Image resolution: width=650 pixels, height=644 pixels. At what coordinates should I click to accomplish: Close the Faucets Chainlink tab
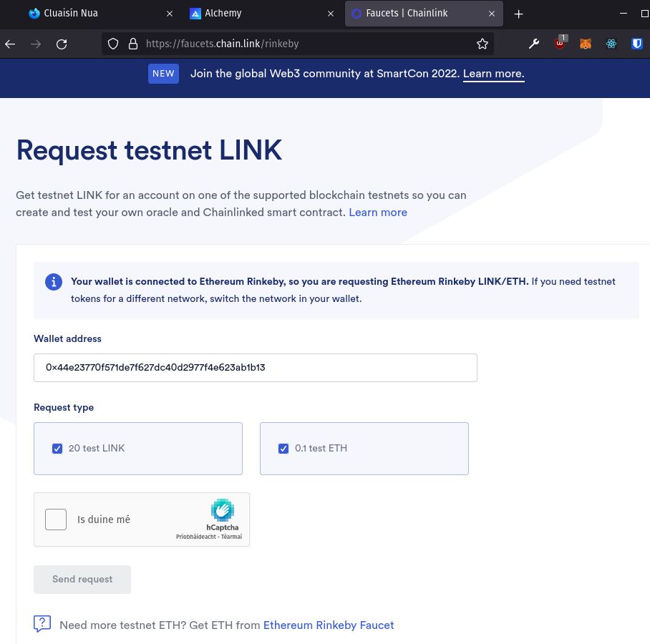click(492, 14)
